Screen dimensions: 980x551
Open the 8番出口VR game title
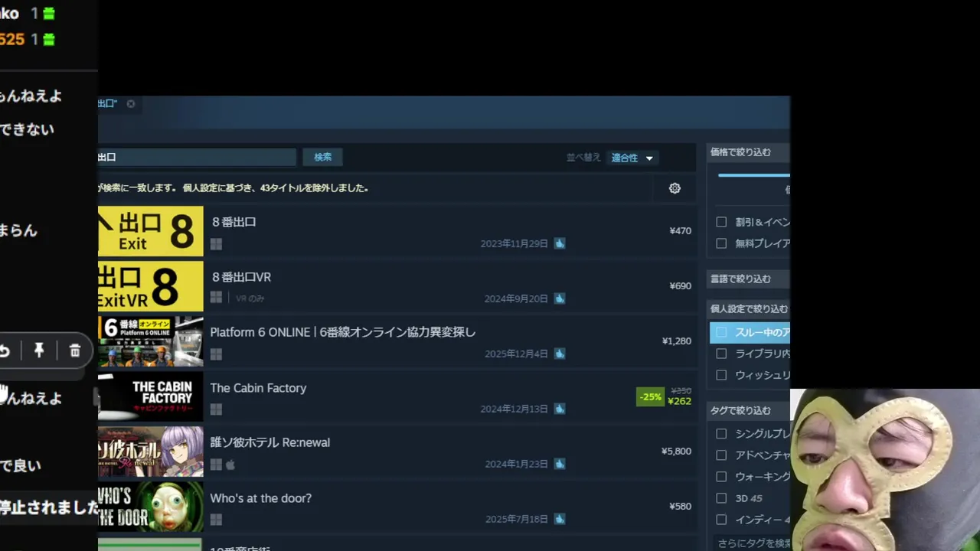click(x=241, y=277)
